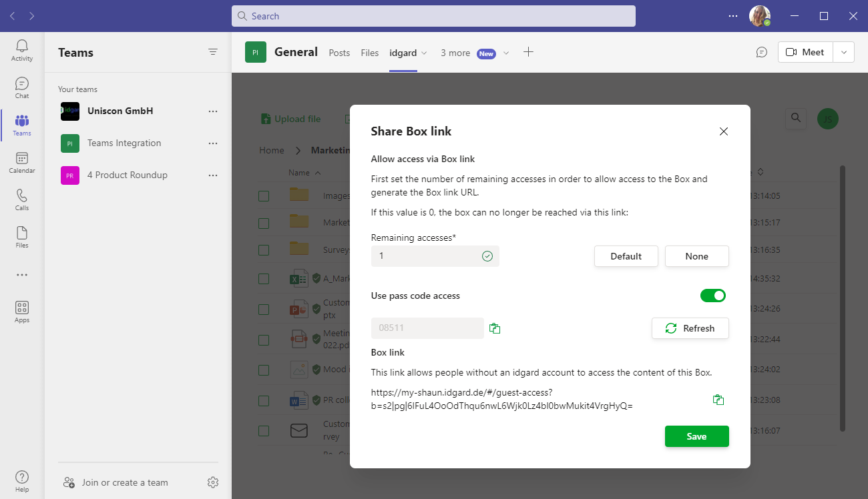This screenshot has width=868, height=499.
Task: Navigate back with the left arrow
Action: [13, 16]
